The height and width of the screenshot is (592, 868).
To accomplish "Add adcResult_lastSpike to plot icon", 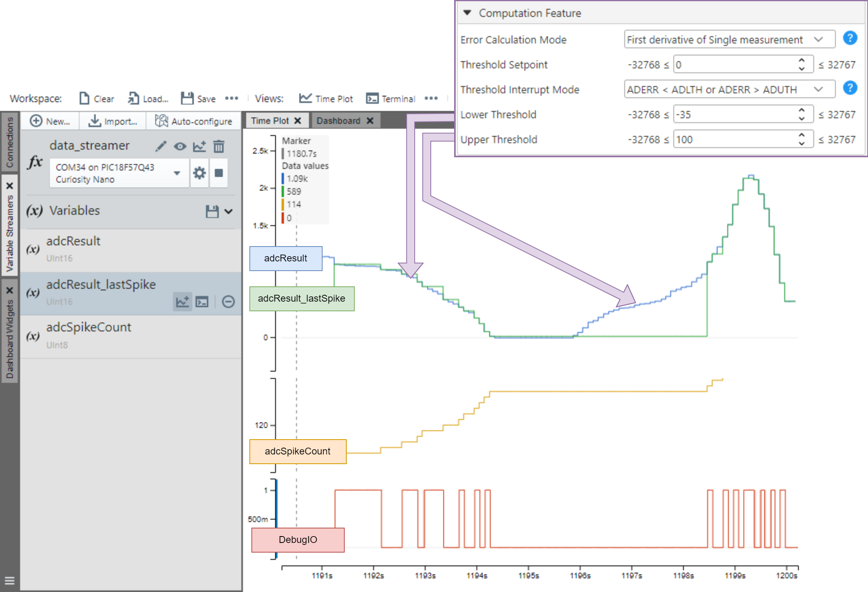I will point(182,301).
